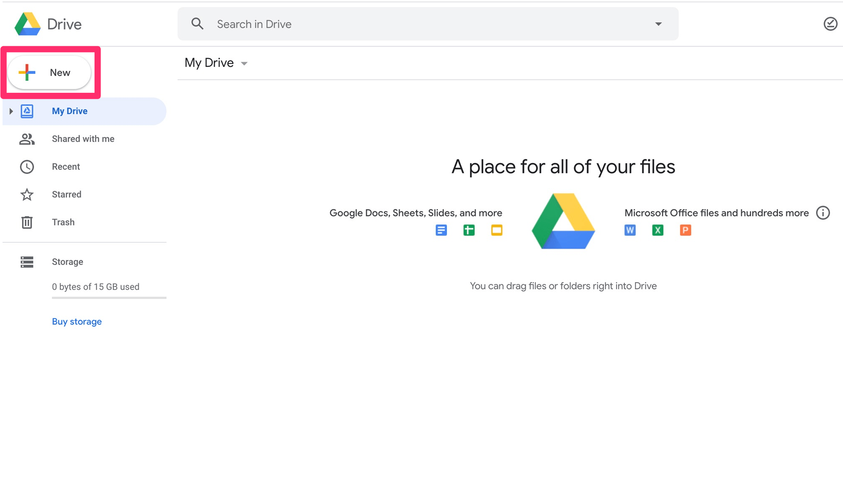The image size is (843, 504).
Task: Click the Excel file icon
Action: click(657, 230)
